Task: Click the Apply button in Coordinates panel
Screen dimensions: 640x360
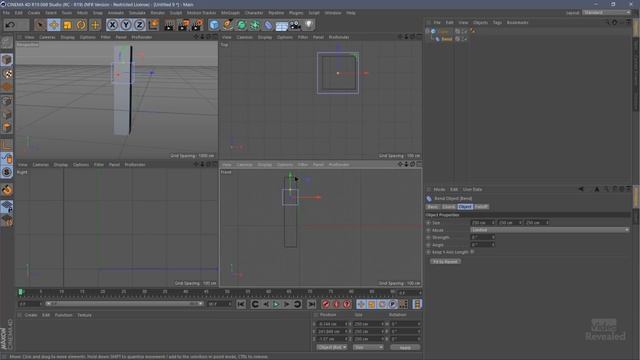Action: (x=405, y=347)
